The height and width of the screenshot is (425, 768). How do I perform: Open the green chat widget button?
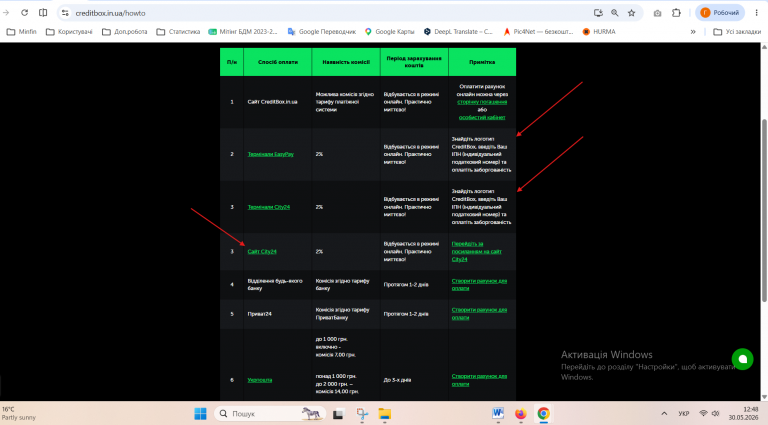tap(743, 359)
